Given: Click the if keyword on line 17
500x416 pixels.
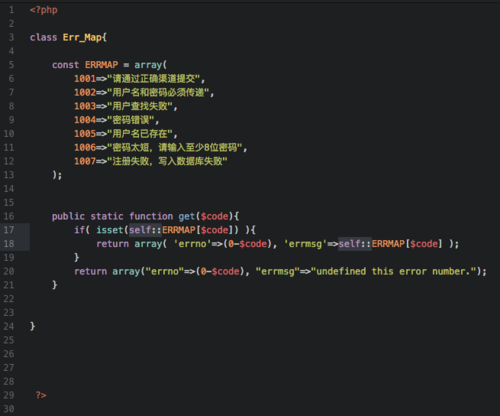Looking at the screenshot, I should [x=79, y=230].
